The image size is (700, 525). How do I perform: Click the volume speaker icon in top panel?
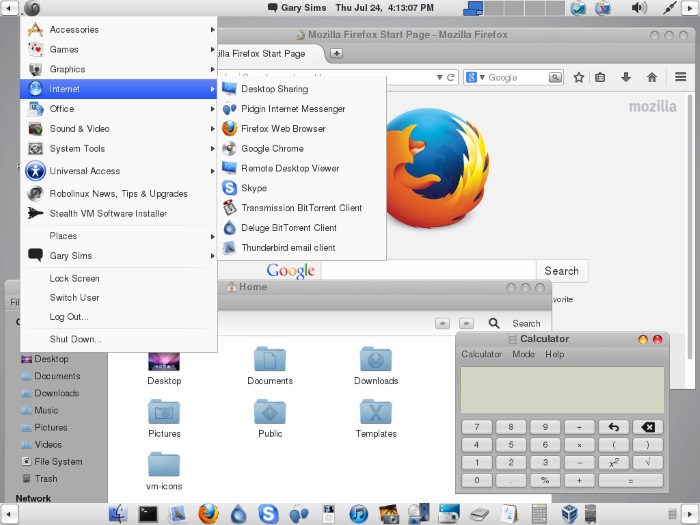pos(639,8)
